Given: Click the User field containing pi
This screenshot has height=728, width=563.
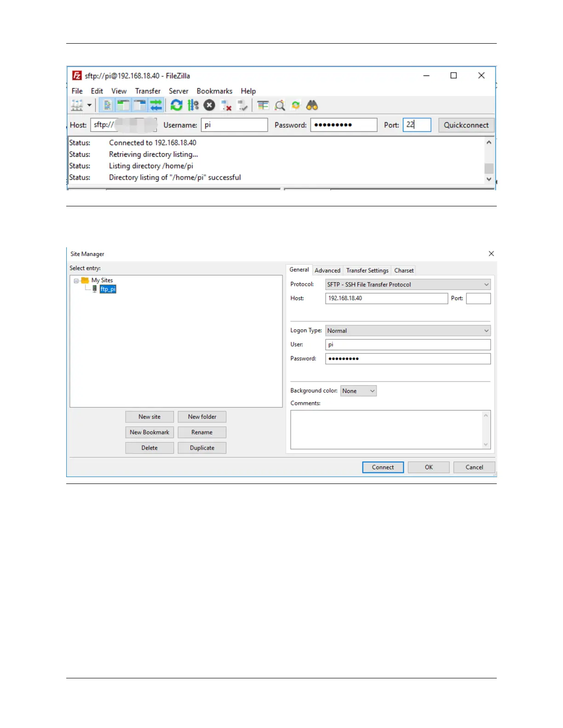Looking at the screenshot, I should click(408, 345).
